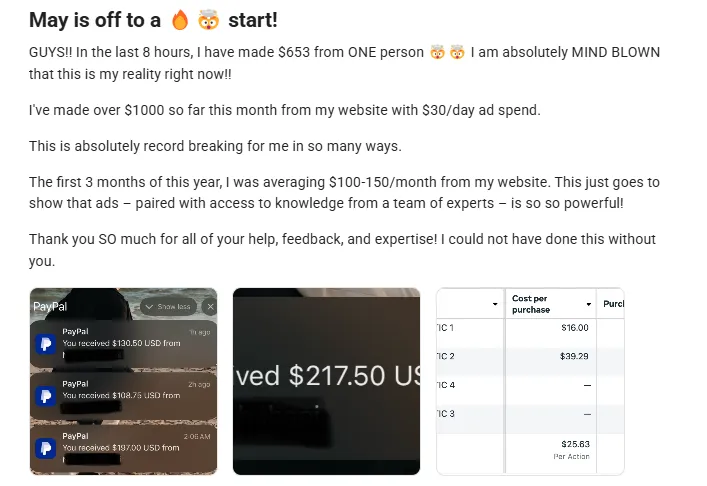This screenshot has height=486, width=707.
Task: Click the PayPal icon beside $130.50 notification
Action: tap(46, 344)
